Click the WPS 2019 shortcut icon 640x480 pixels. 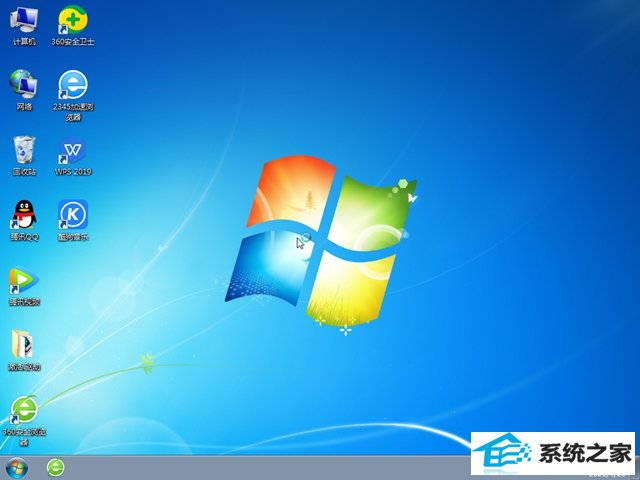72,150
